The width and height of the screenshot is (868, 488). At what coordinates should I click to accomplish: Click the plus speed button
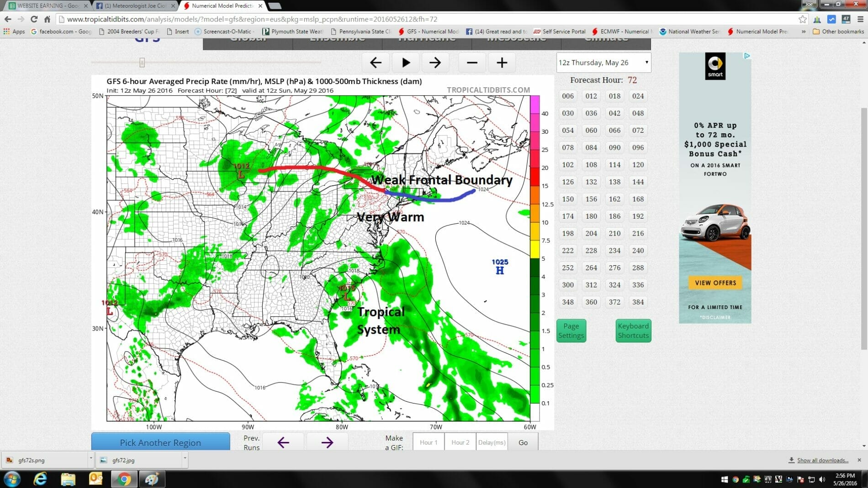tap(502, 63)
